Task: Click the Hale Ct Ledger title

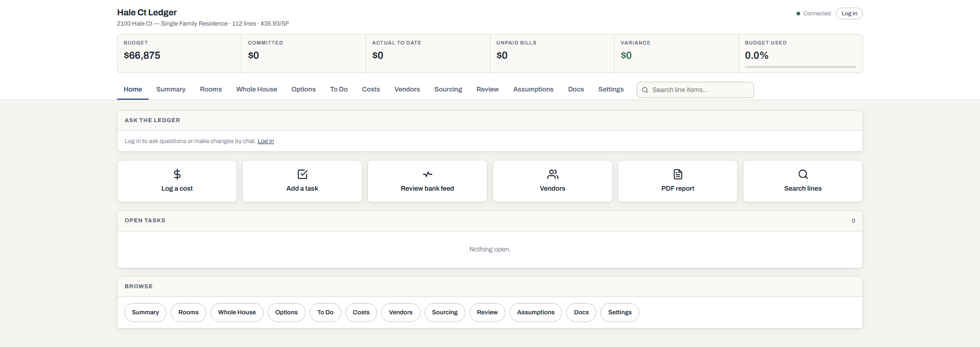Action: (147, 12)
